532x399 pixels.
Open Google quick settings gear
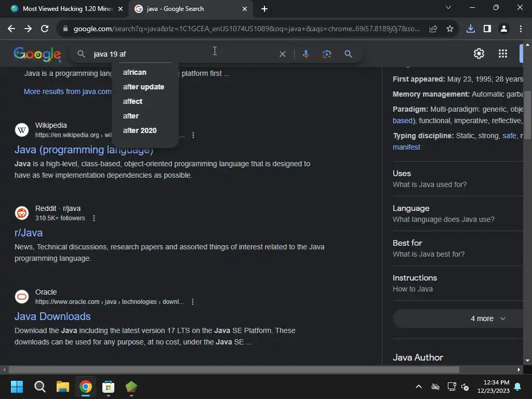pyautogui.click(x=478, y=54)
